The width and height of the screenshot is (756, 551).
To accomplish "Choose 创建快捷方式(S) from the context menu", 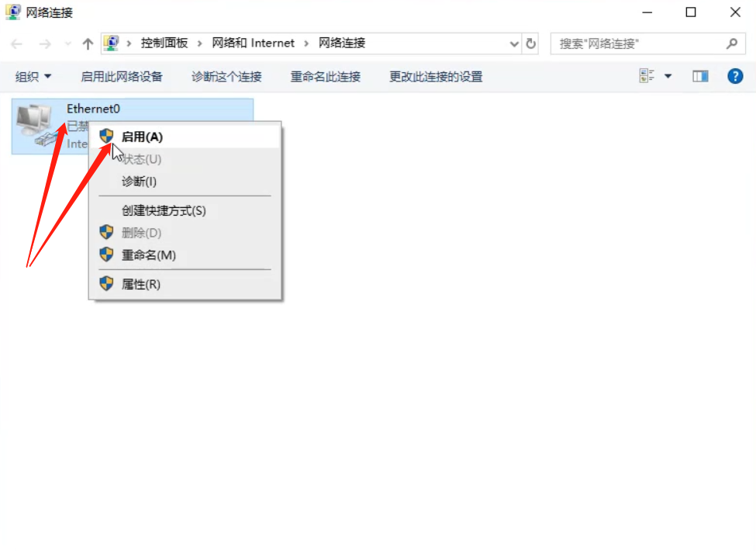I will [x=164, y=210].
